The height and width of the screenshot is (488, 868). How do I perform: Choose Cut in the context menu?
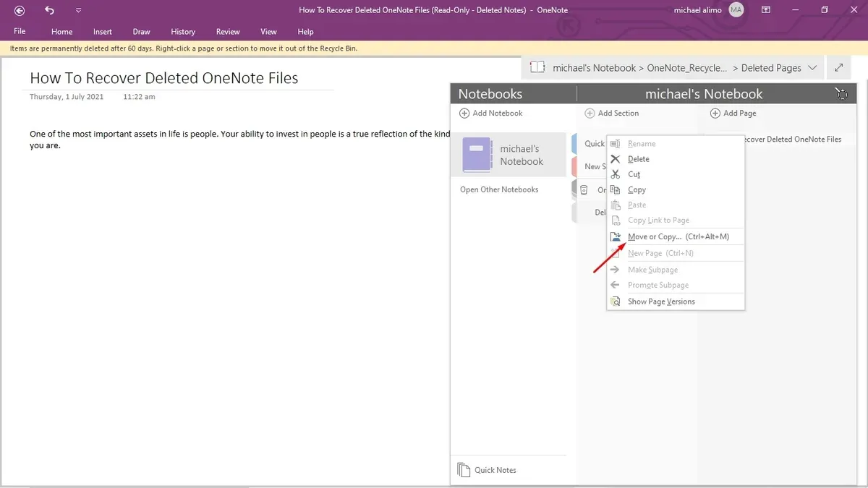(676, 174)
